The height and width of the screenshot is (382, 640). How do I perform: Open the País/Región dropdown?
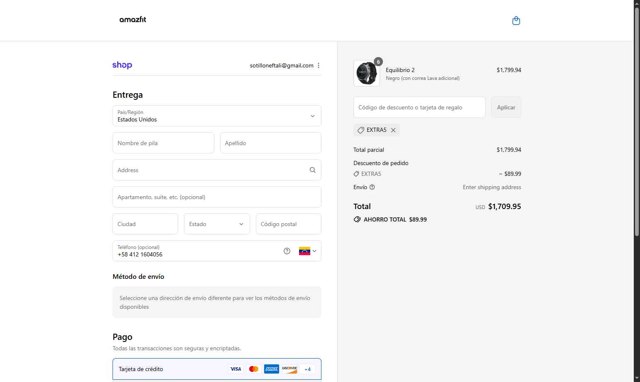coord(217,116)
